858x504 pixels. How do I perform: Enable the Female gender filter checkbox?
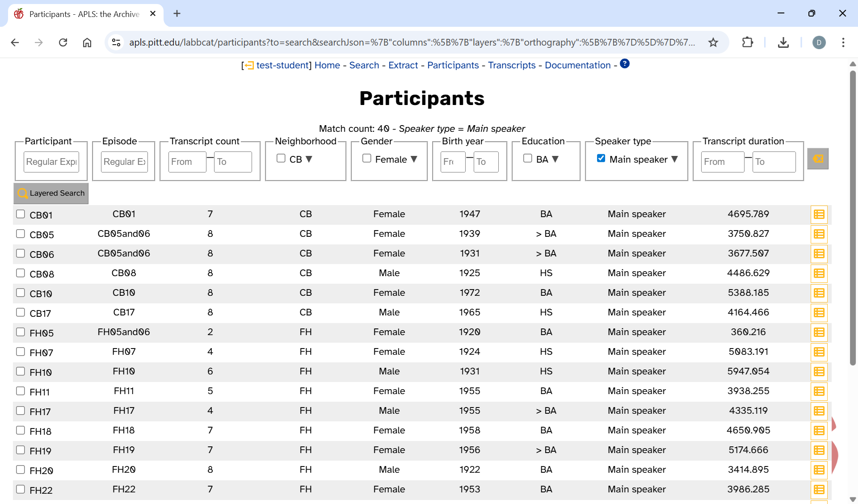(x=367, y=158)
